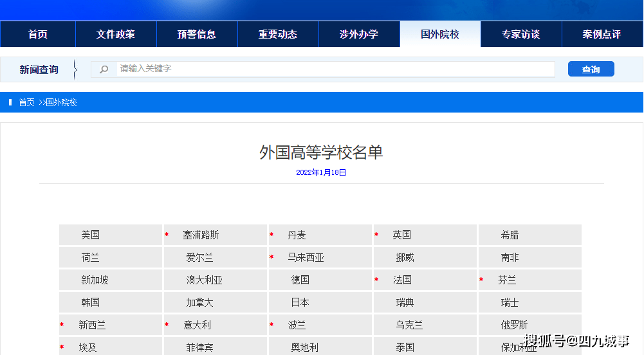Switch to the 专家访谈 tab
The image size is (644, 355).
pyautogui.click(x=520, y=34)
